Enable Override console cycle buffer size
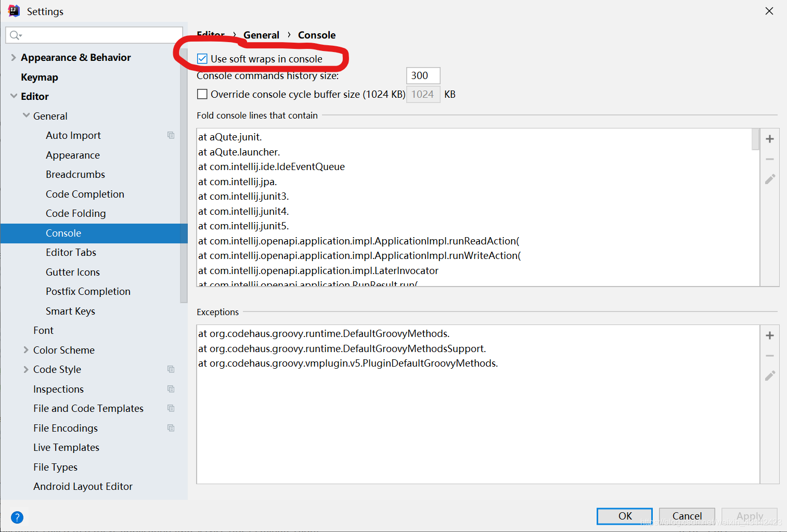The height and width of the screenshot is (532, 787). 202,94
